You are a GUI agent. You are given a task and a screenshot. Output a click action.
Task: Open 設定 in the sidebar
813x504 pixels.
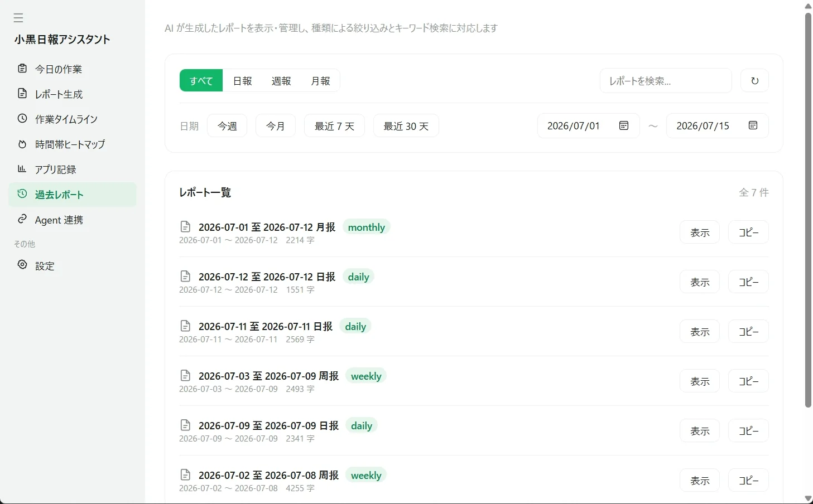[73, 265]
